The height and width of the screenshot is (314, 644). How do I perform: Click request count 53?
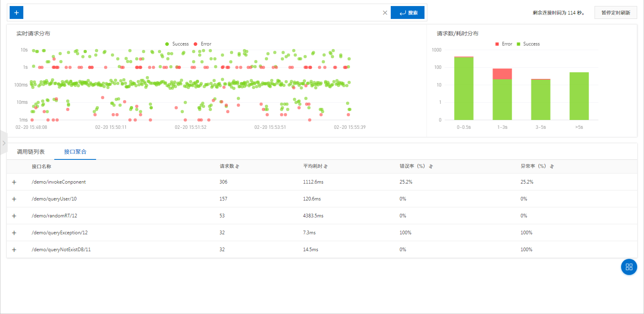(x=222, y=216)
